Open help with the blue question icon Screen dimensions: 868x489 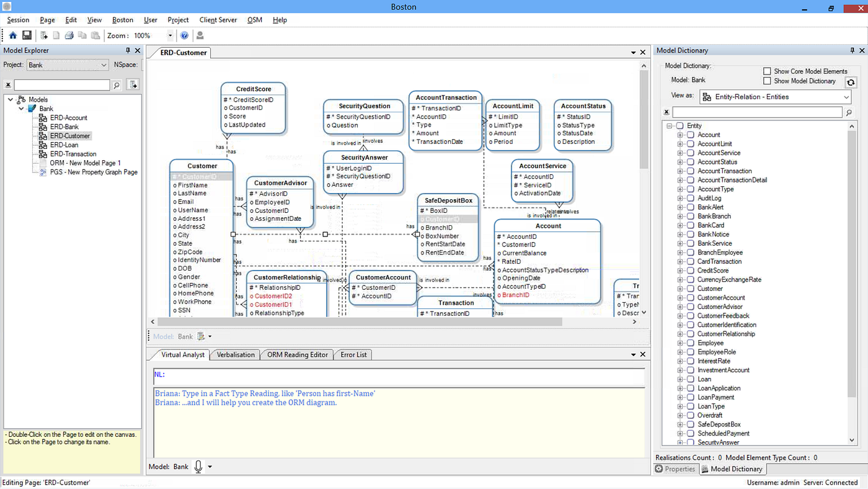tap(184, 35)
